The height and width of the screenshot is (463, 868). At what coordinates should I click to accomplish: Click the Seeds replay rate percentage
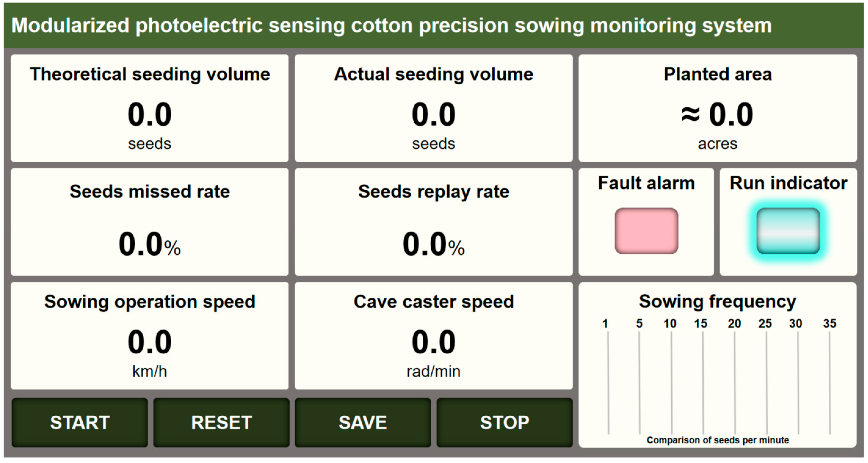pyautogui.click(x=434, y=244)
